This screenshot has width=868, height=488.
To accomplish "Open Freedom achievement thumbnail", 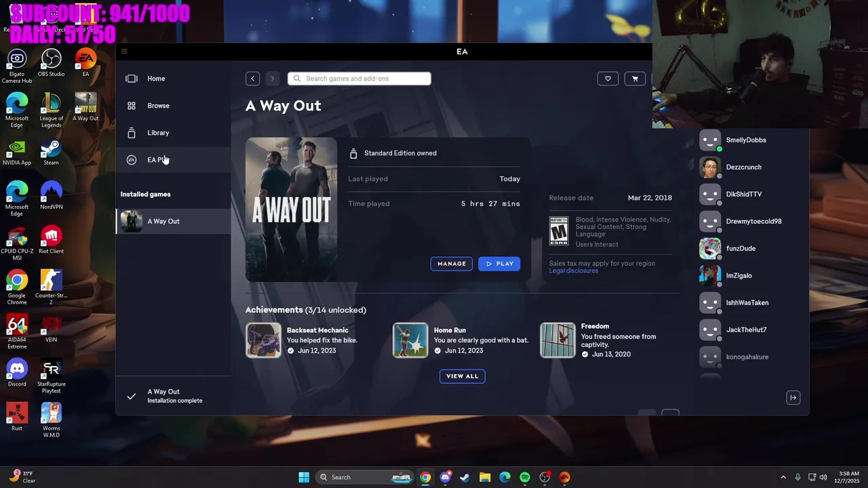I will (557, 340).
